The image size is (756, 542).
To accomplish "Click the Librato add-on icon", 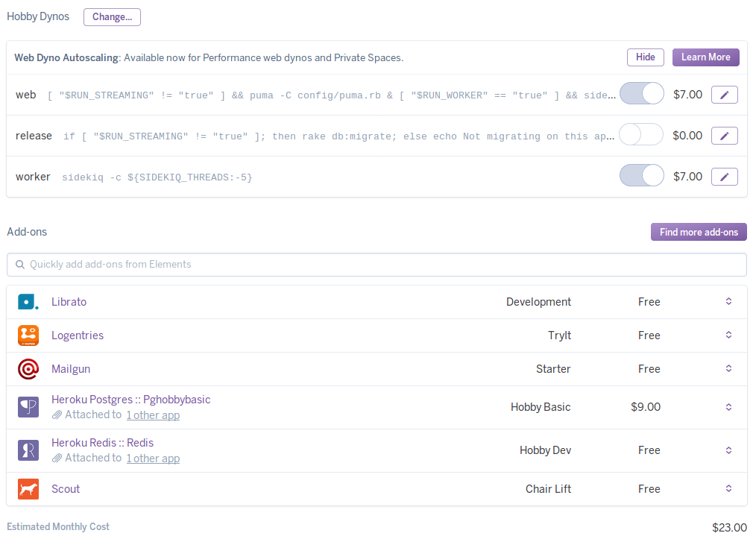I will pyautogui.click(x=28, y=302).
